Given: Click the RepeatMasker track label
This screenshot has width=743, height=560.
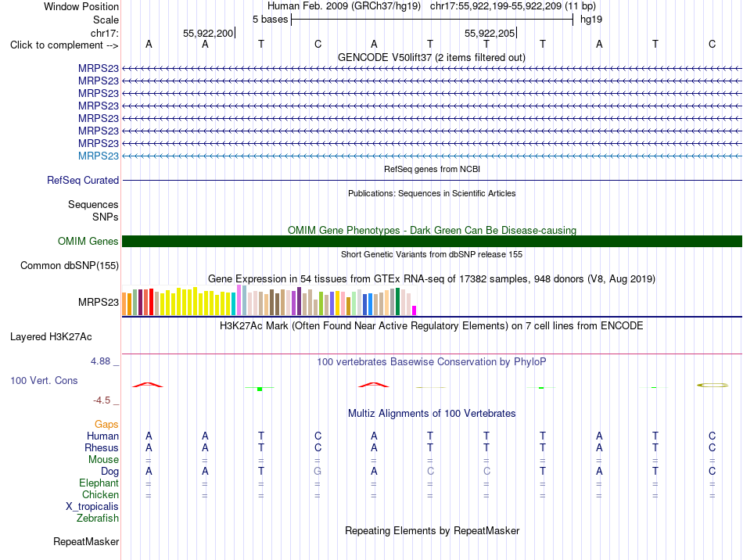Looking at the screenshot, I should (x=86, y=541).
